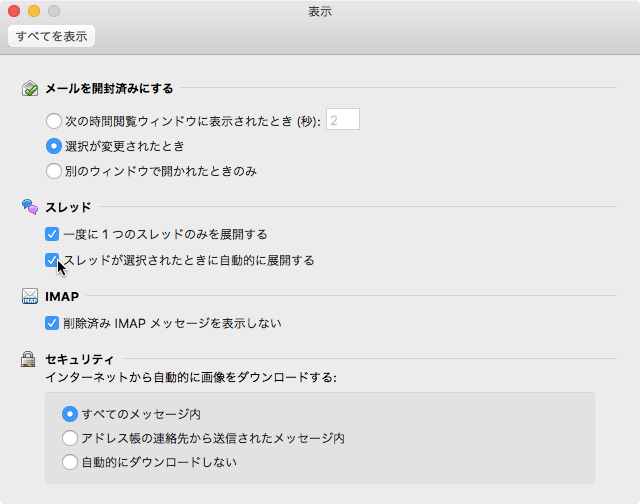Disable 削除済み IMAP メッセージを表示しない checkbox

pyautogui.click(x=52, y=323)
